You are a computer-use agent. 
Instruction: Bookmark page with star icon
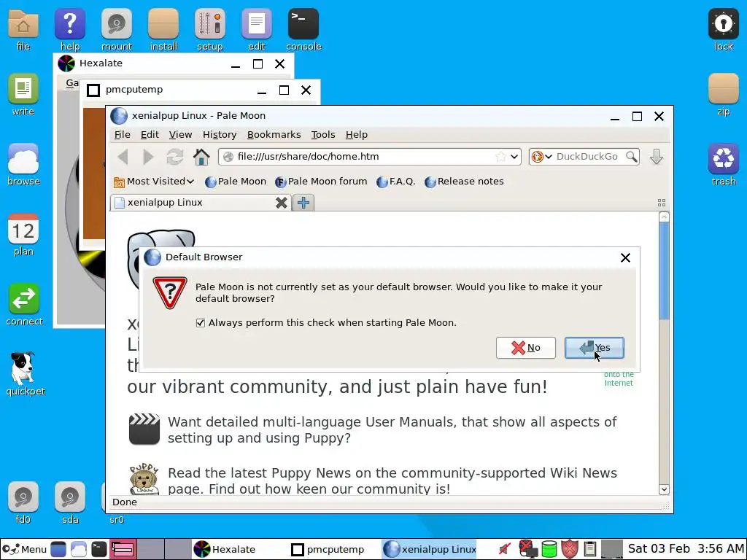tap(500, 157)
